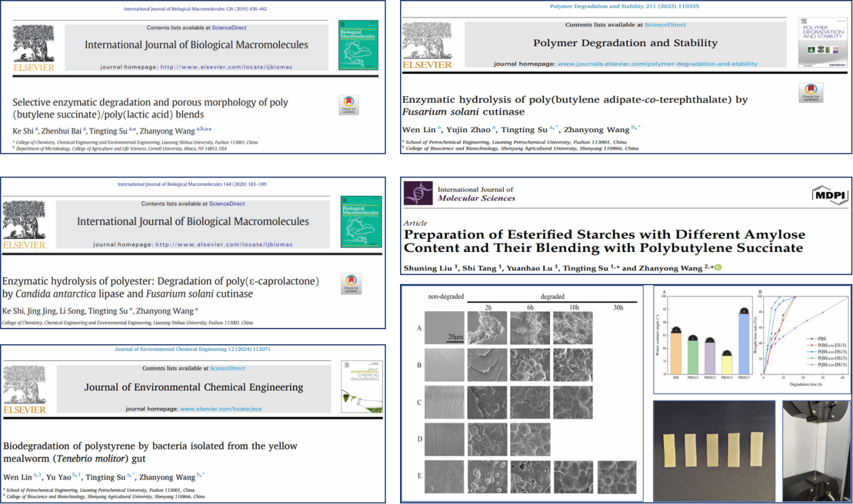853x504 pixels.
Task: Click Elsevier tree logo in Journal of Environmental Chemical Engineering header
Action: pyautogui.click(x=24, y=389)
